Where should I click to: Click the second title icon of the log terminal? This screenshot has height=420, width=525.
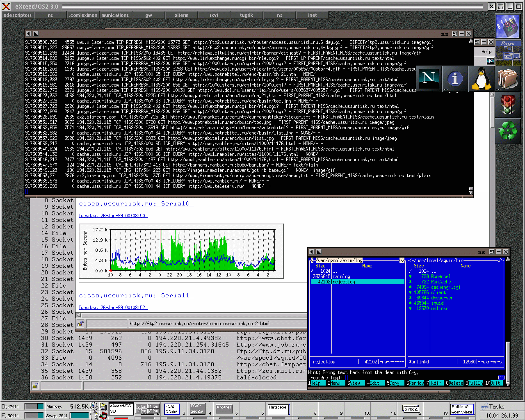point(36,34)
